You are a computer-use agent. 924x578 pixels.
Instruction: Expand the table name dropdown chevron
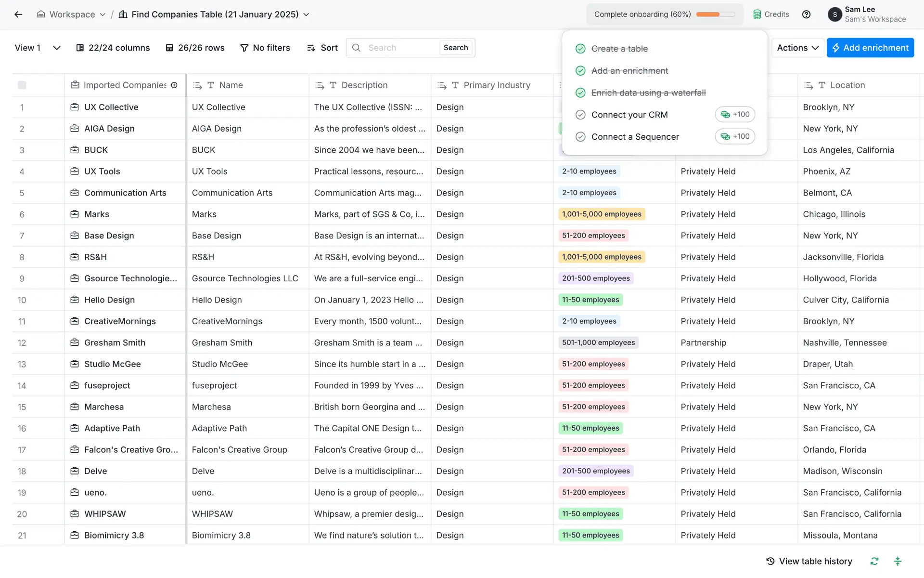[x=306, y=14]
